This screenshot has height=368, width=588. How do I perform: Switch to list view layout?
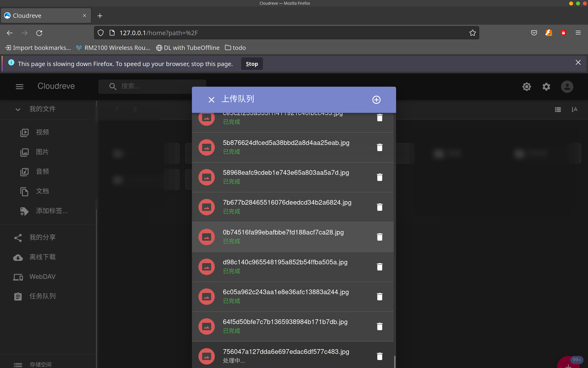pos(558,110)
